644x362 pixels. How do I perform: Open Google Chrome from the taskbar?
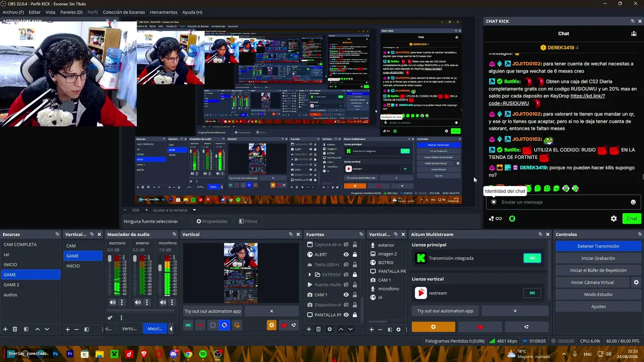(188, 354)
